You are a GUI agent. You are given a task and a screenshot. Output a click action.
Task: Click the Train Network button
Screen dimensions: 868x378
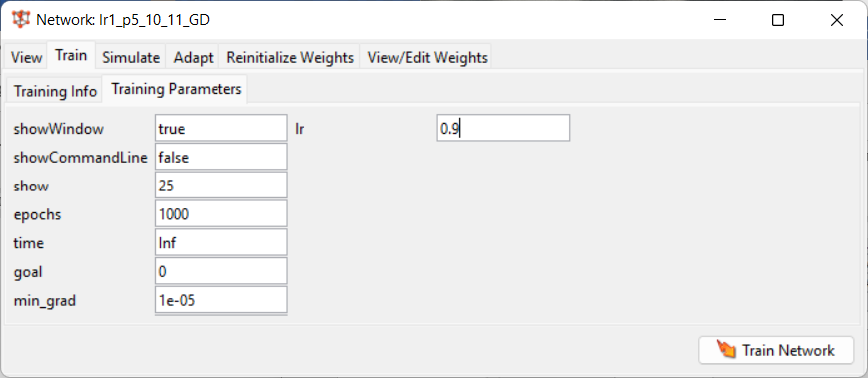click(776, 350)
